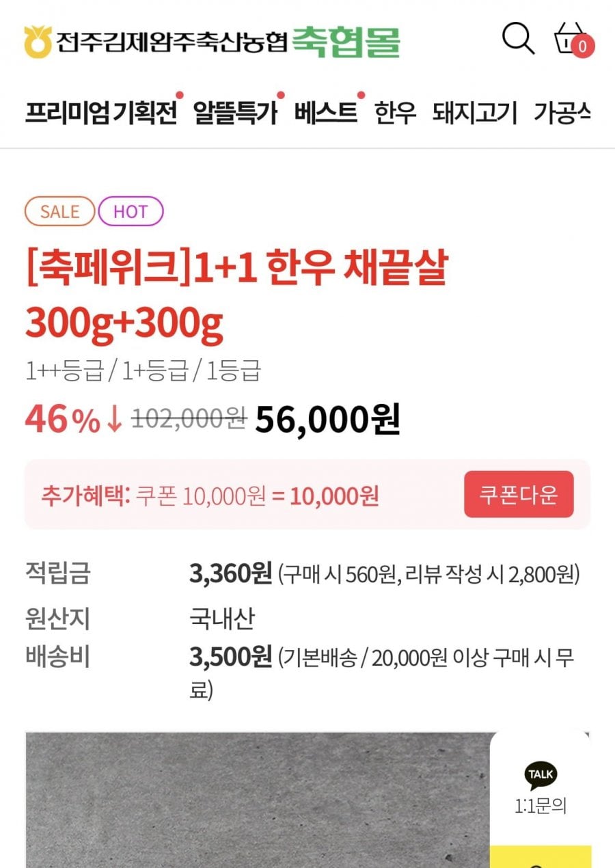
Task: Open the 프리미엄 기획전 menu
Action: (x=101, y=112)
